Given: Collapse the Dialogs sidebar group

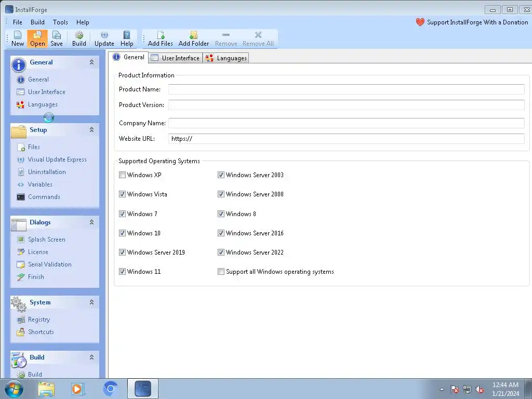Looking at the screenshot, I should [91, 222].
